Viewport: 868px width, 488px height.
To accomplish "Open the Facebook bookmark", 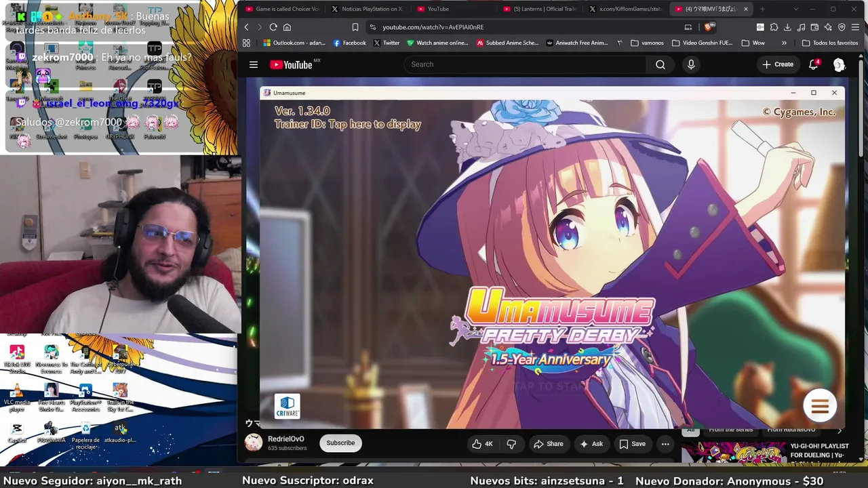I will pyautogui.click(x=349, y=43).
